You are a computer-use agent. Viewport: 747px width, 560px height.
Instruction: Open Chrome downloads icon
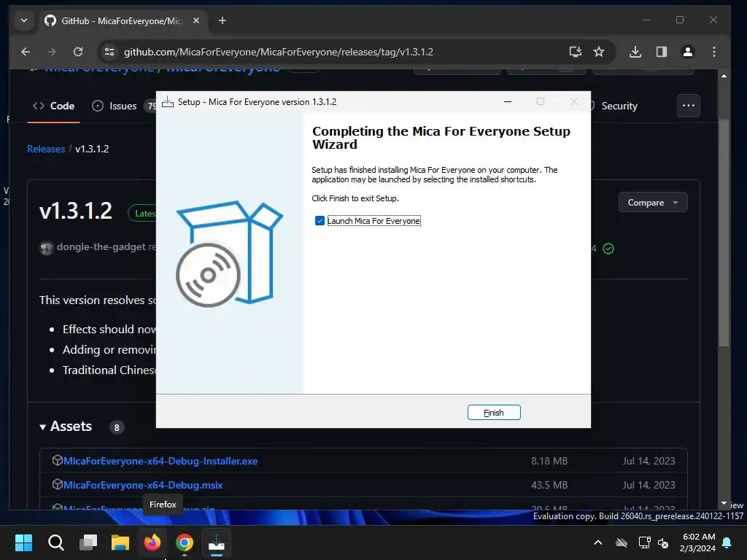pyautogui.click(x=635, y=52)
